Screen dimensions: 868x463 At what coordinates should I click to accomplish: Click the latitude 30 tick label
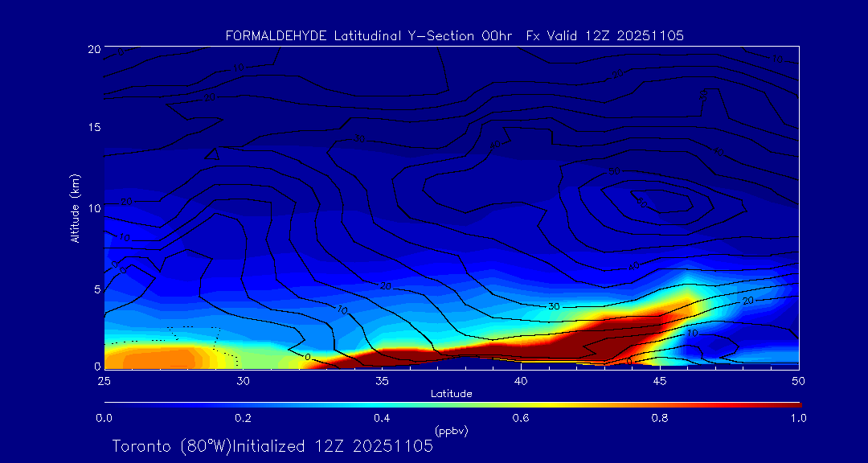click(243, 380)
